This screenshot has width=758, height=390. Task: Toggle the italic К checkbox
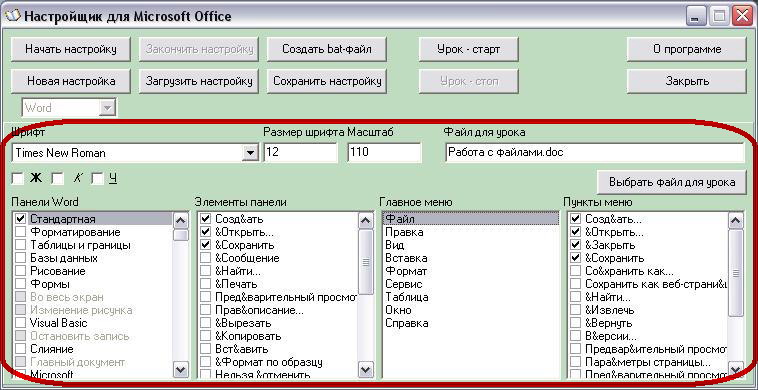coord(58,179)
